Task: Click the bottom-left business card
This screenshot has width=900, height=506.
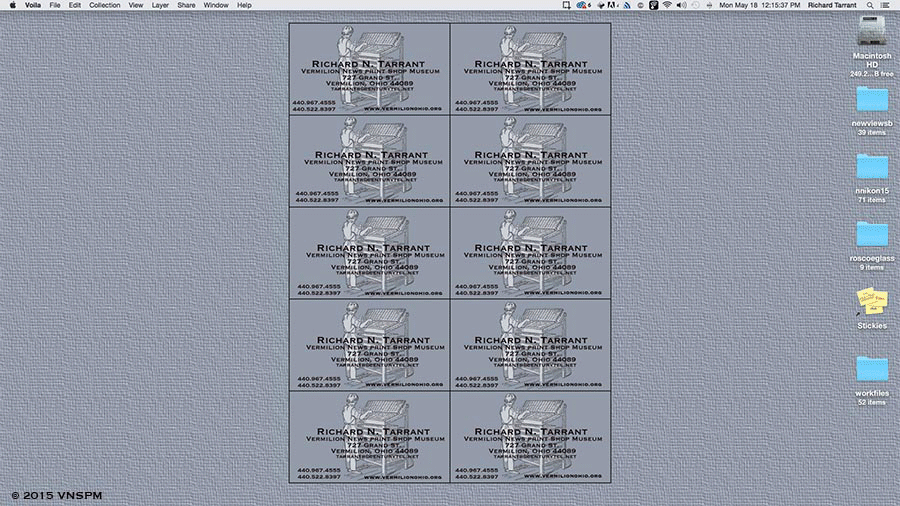Action: click(370, 437)
